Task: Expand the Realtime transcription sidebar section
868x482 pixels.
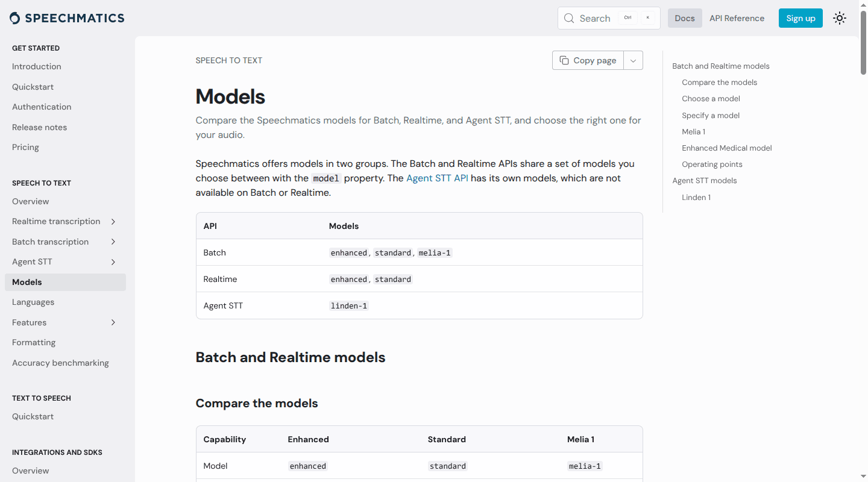Action: click(113, 222)
